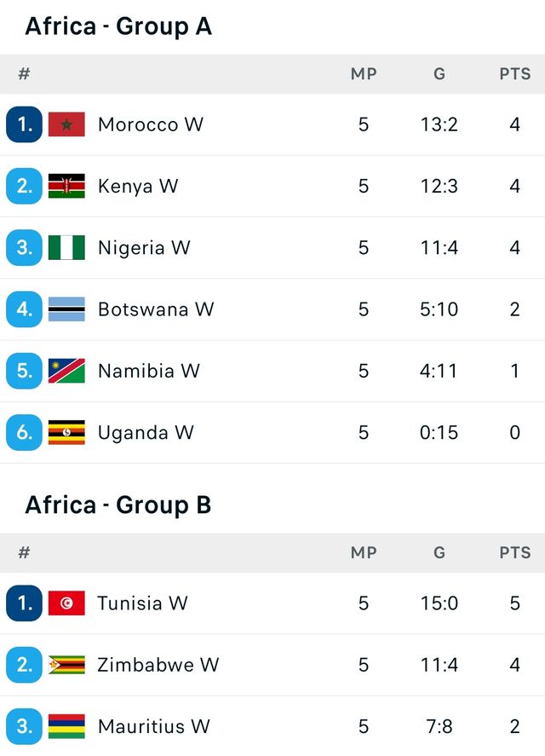545x756 pixels.
Task: Open the Kenya W team page
Action: tap(138, 186)
